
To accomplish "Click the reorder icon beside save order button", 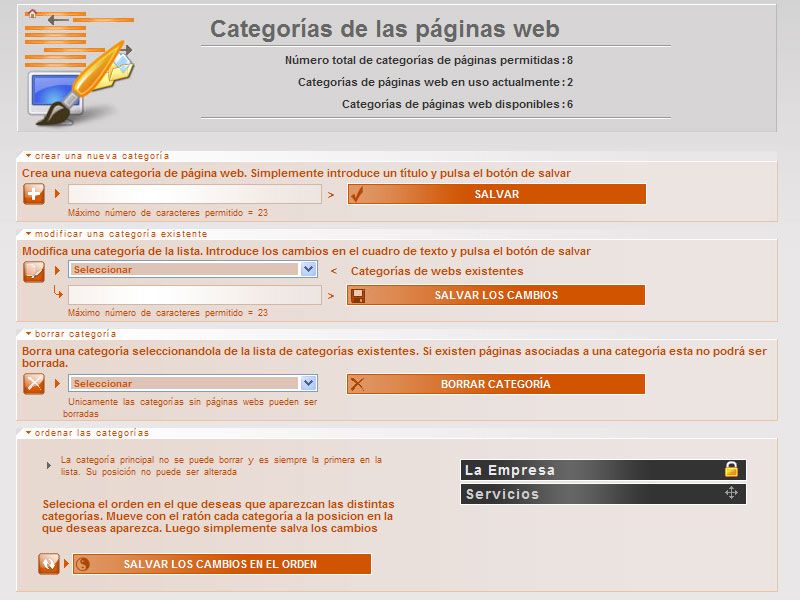I will (49, 564).
